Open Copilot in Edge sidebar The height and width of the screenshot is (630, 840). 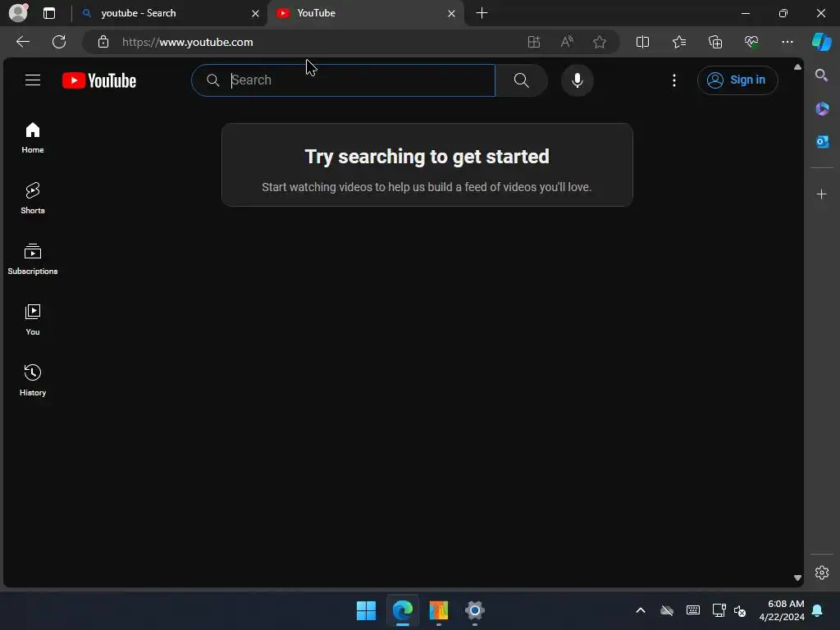point(822,42)
